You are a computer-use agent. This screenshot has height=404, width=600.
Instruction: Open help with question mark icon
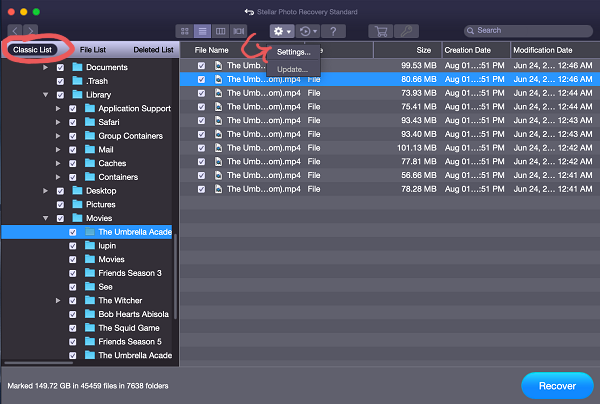coord(333,31)
